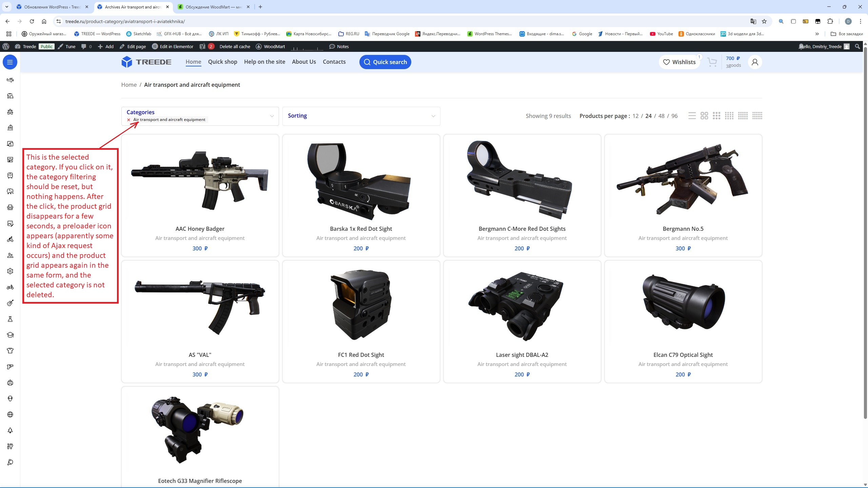Open the airplane category in the sidebar
868x488 pixels.
[10, 80]
